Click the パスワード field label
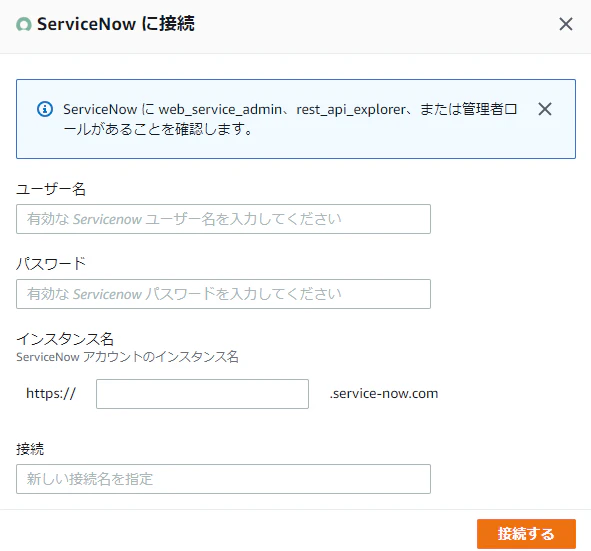The height and width of the screenshot is (551, 591). 51,263
